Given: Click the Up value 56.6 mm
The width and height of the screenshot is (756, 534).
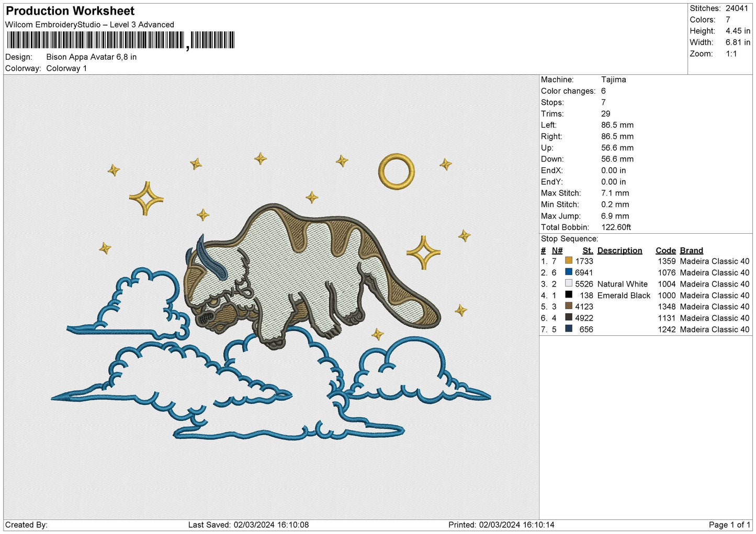Looking at the screenshot, I should 617,148.
